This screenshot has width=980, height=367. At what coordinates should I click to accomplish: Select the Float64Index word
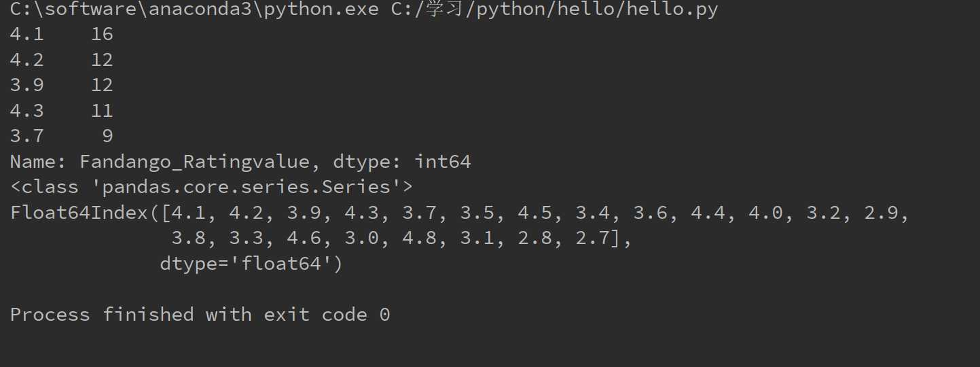coord(79,213)
